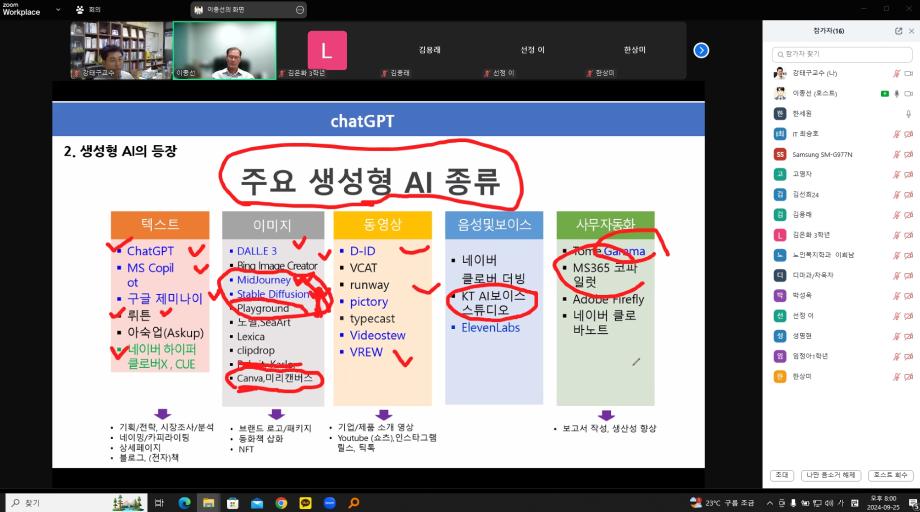
Task: Unmute microphone for 강태구교수 (나)
Action: click(897, 73)
